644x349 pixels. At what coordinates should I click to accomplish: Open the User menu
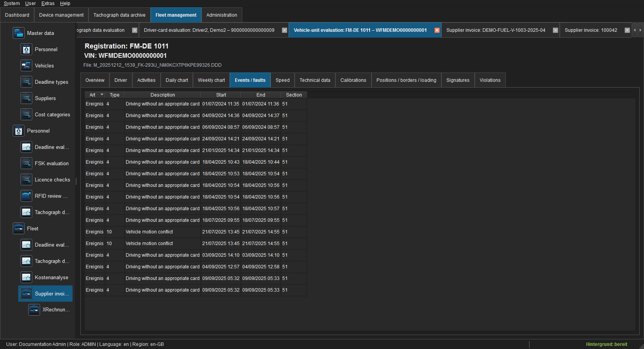tap(30, 3)
